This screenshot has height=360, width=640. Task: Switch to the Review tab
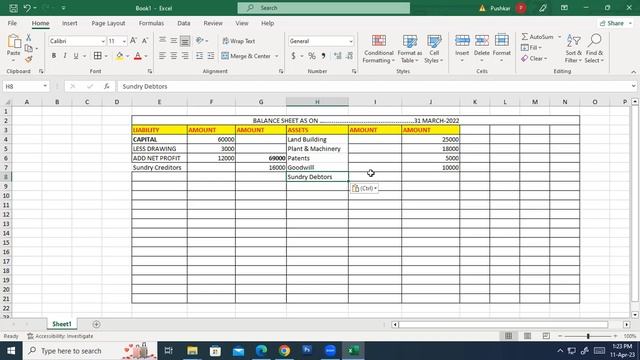[213, 23]
